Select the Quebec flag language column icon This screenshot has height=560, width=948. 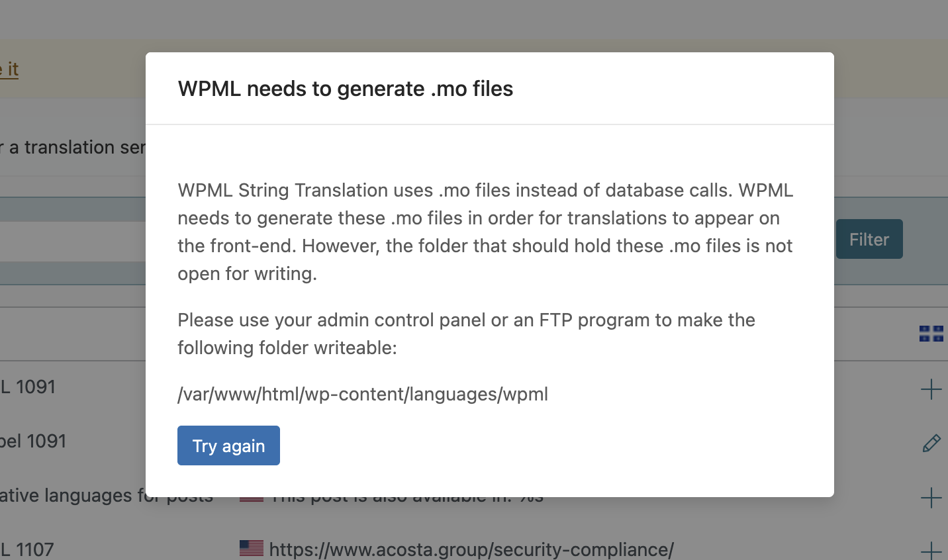click(931, 334)
